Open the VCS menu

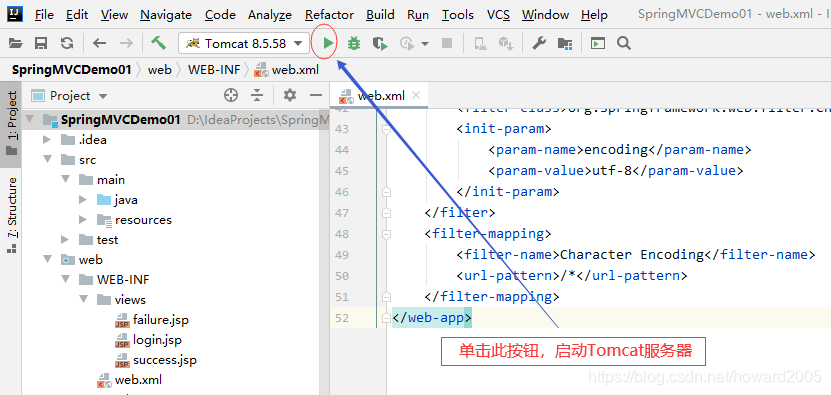coord(498,15)
